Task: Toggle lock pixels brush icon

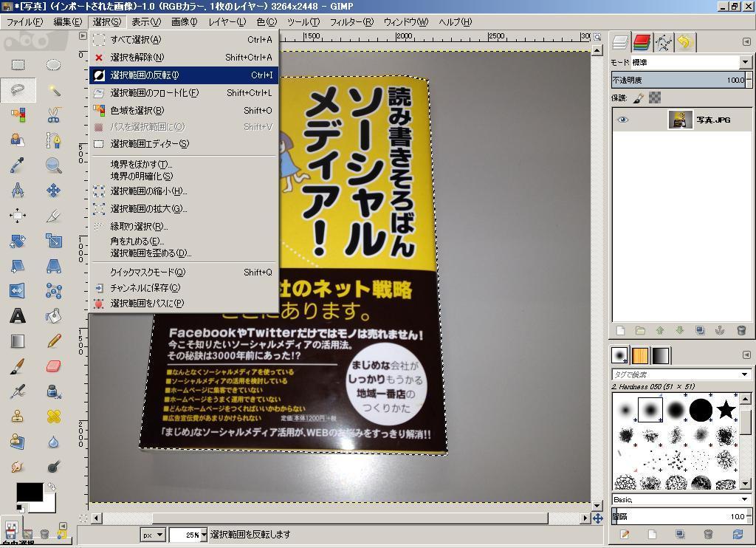Action: pyautogui.click(x=639, y=97)
